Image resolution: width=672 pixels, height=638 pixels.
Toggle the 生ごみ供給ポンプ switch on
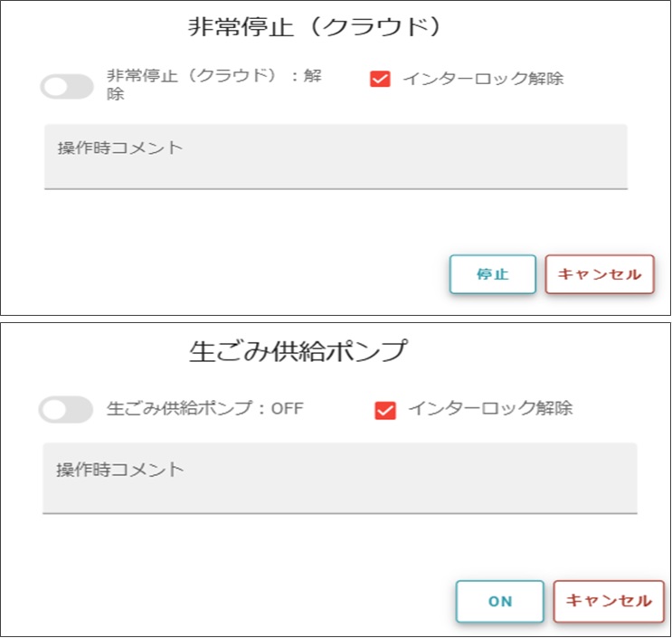point(65,409)
